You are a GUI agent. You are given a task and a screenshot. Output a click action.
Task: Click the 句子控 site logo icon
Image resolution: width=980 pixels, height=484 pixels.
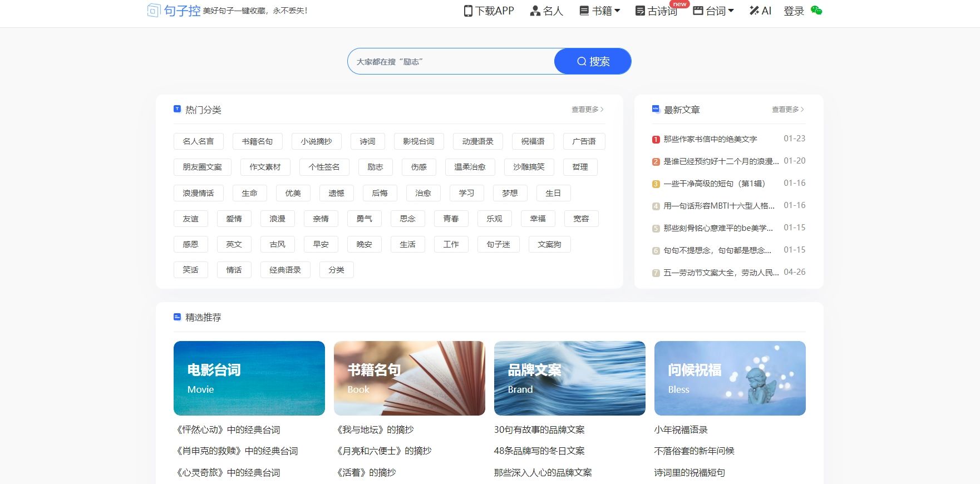point(154,10)
